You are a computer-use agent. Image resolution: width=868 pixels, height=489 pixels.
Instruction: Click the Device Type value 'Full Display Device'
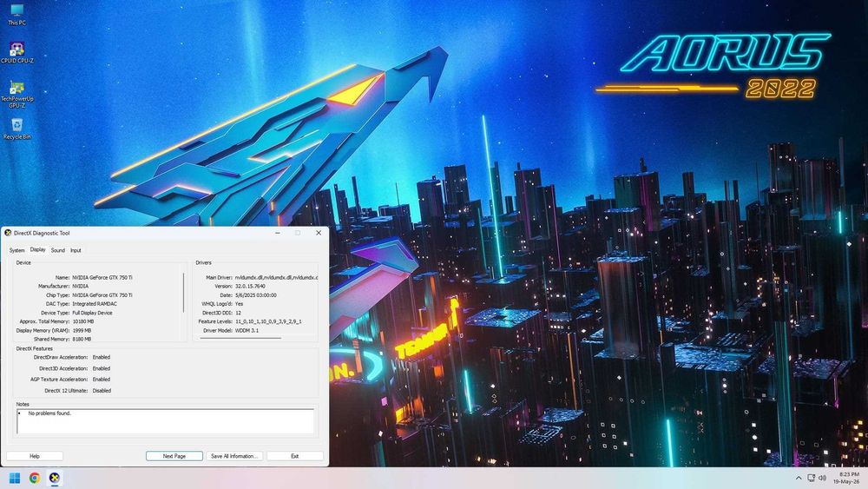93,313
